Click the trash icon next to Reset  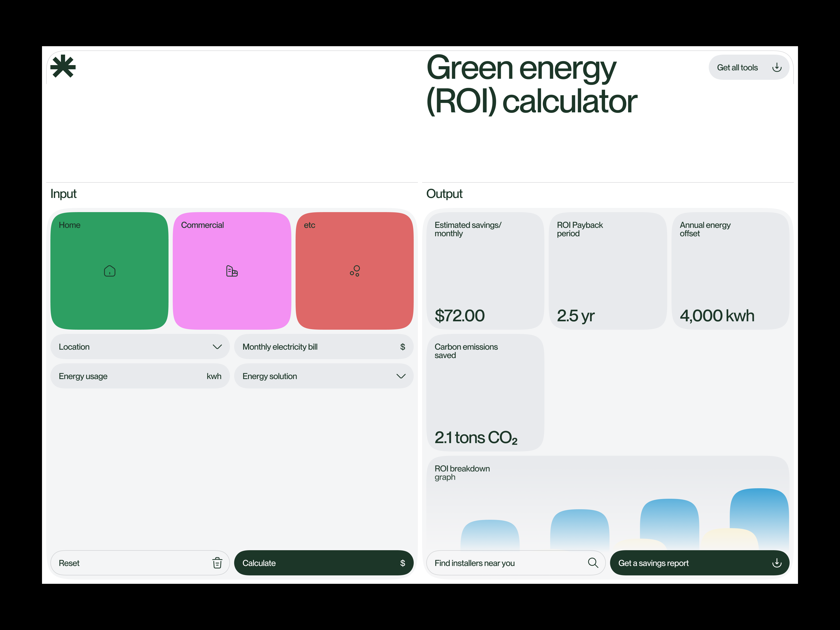(x=217, y=563)
